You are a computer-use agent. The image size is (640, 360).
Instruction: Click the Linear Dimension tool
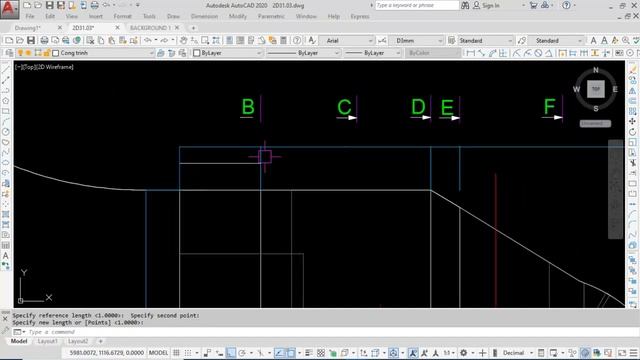point(471,53)
